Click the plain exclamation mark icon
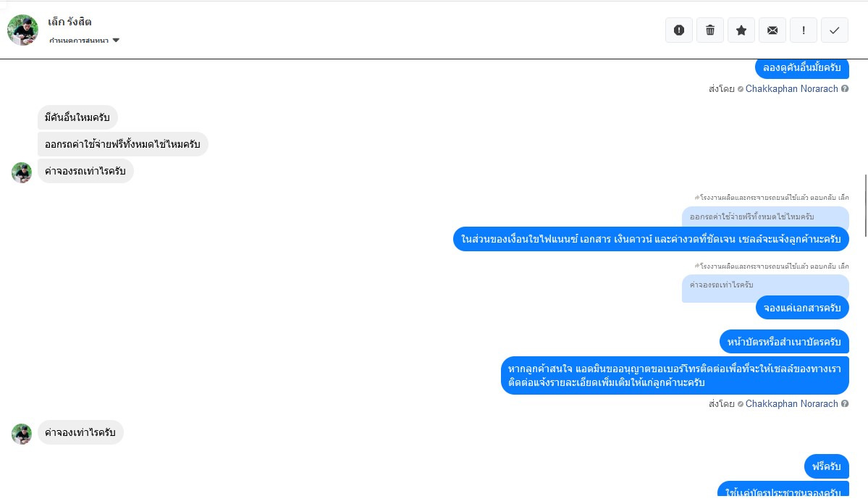868x504 pixels. (x=804, y=30)
